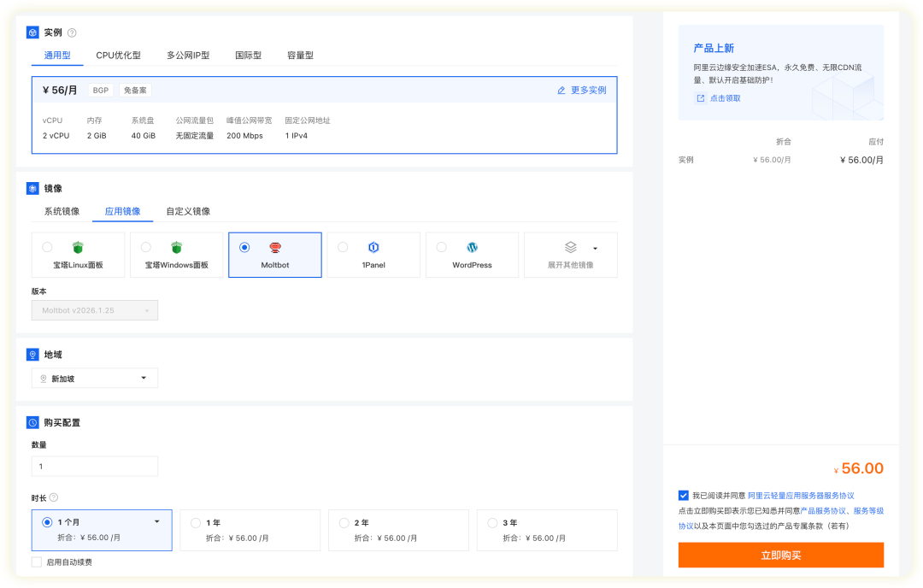Select the 1年 duration radio button
This screenshot has width=923, height=588.
(197, 522)
